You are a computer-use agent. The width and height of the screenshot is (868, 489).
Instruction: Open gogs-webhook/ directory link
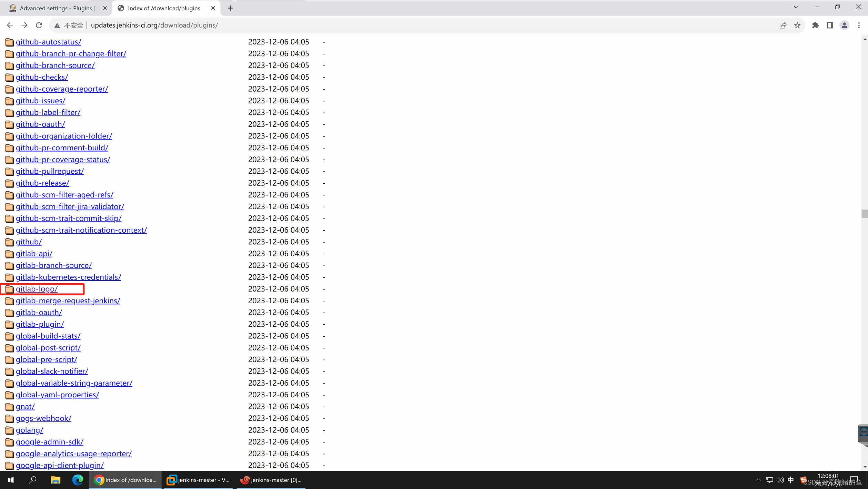(x=43, y=418)
